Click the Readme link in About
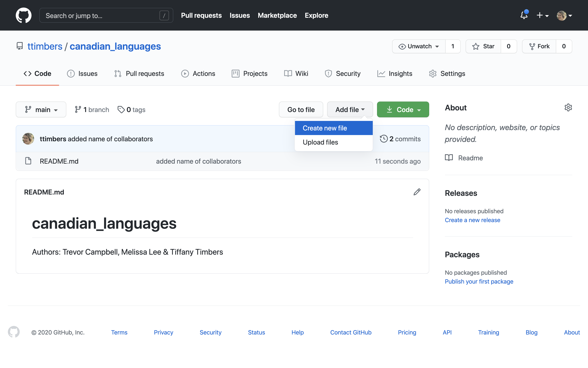Image resolution: width=588 pixels, height=368 pixels. tap(470, 158)
